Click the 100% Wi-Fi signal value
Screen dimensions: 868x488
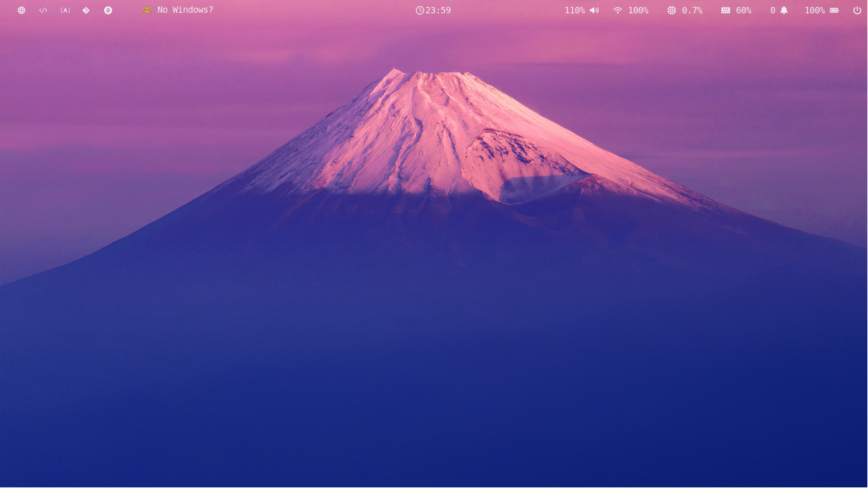638,10
